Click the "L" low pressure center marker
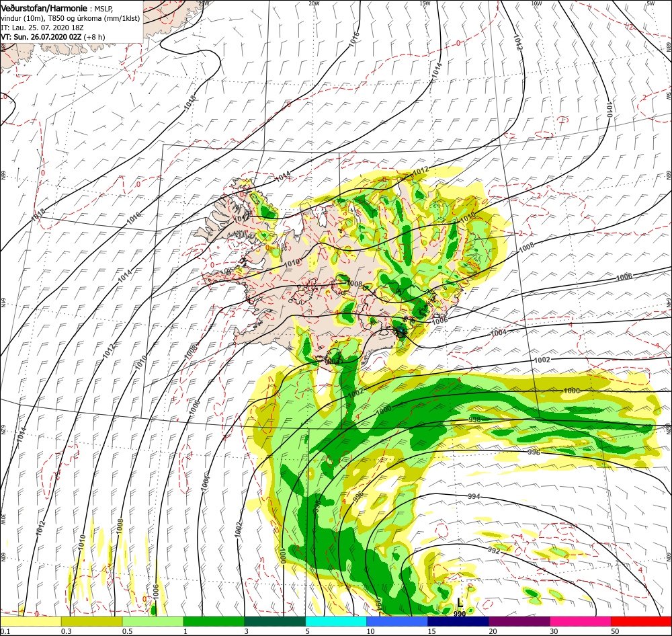 click(460, 602)
